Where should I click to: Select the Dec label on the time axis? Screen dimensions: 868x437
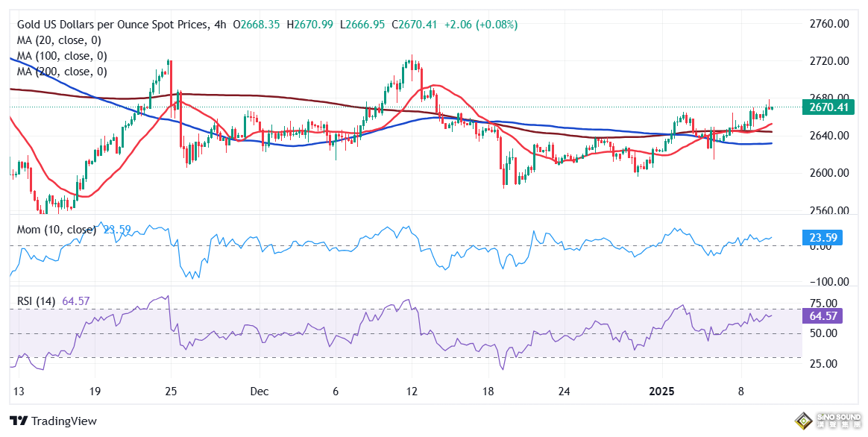(x=260, y=391)
